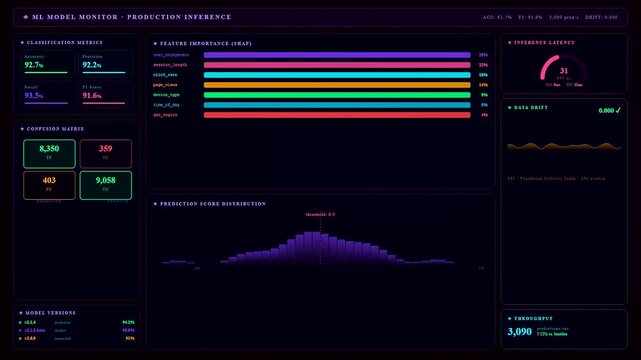The width and height of the screenshot is (641, 360).
Task: Click the orange data drift sparkline chart
Action: point(564,146)
